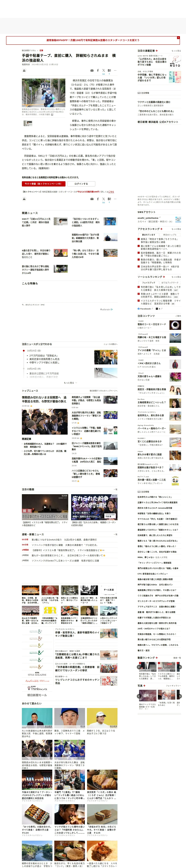The width and height of the screenshot is (186, 868).
Task: Open ご案内 link beside 注目コンテンツ
Action: point(178,316)
